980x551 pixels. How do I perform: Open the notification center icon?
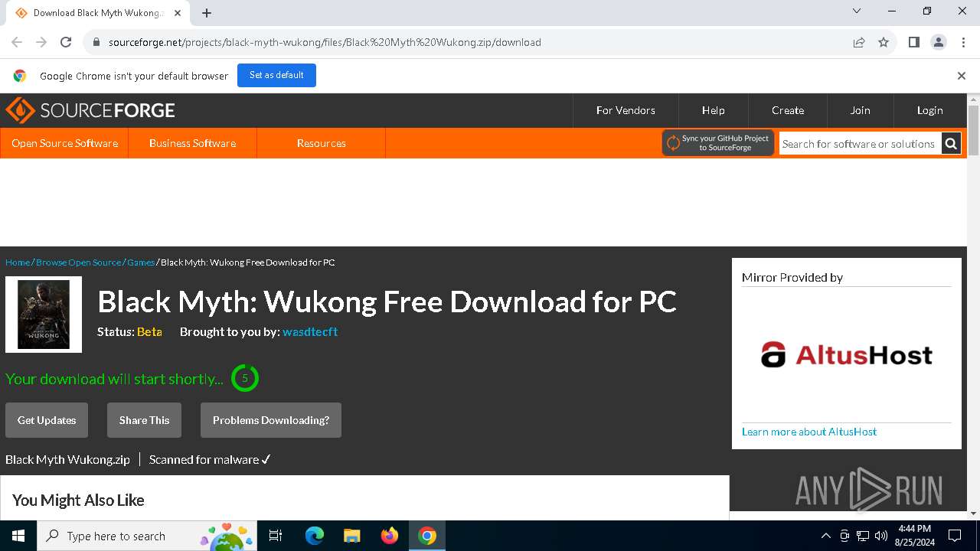pyautogui.click(x=955, y=536)
